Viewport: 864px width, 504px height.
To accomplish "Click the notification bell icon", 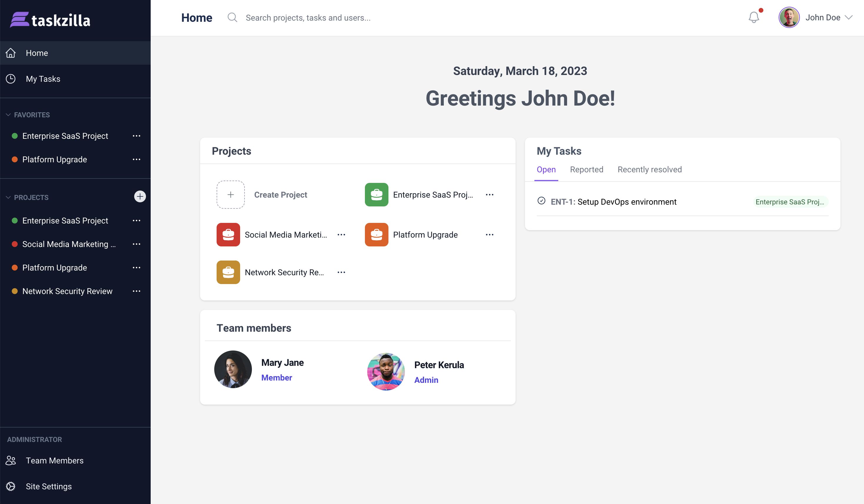I will tap(753, 17).
